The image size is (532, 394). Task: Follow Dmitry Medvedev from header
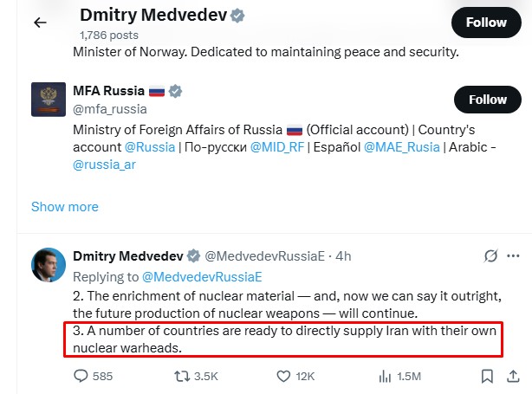(486, 23)
